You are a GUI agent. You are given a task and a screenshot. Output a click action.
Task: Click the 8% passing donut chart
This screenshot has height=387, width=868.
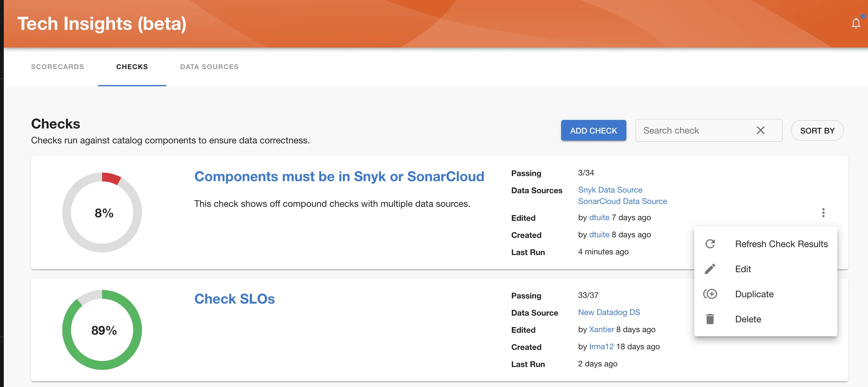tap(102, 213)
